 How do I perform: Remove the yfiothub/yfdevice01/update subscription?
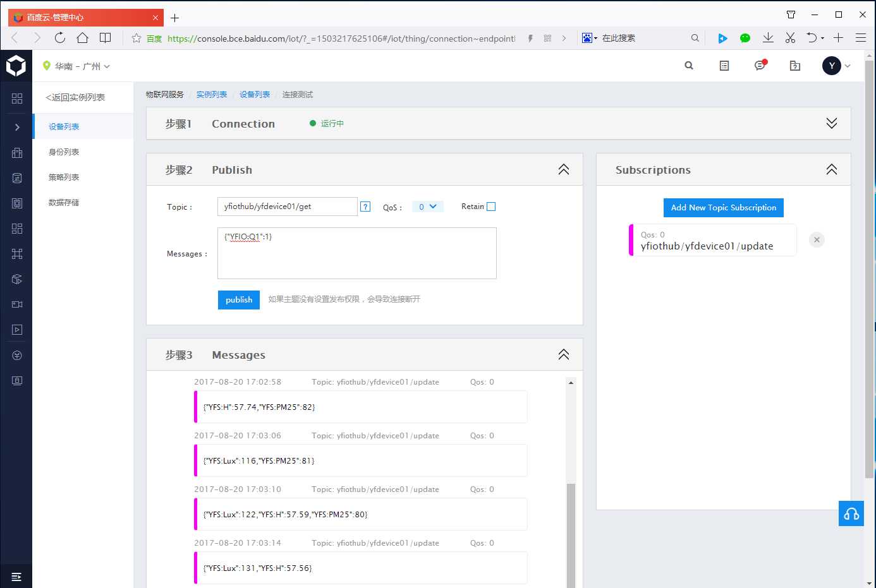pos(817,240)
